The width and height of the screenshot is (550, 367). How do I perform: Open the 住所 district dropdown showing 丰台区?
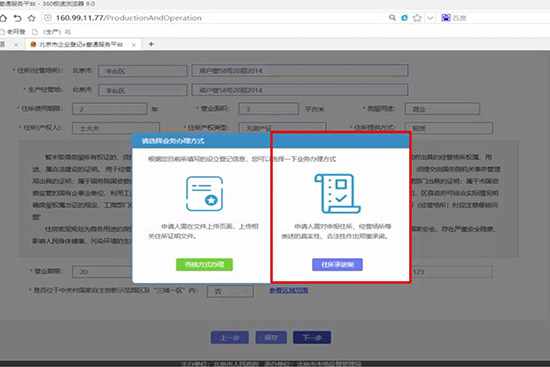click(x=143, y=71)
